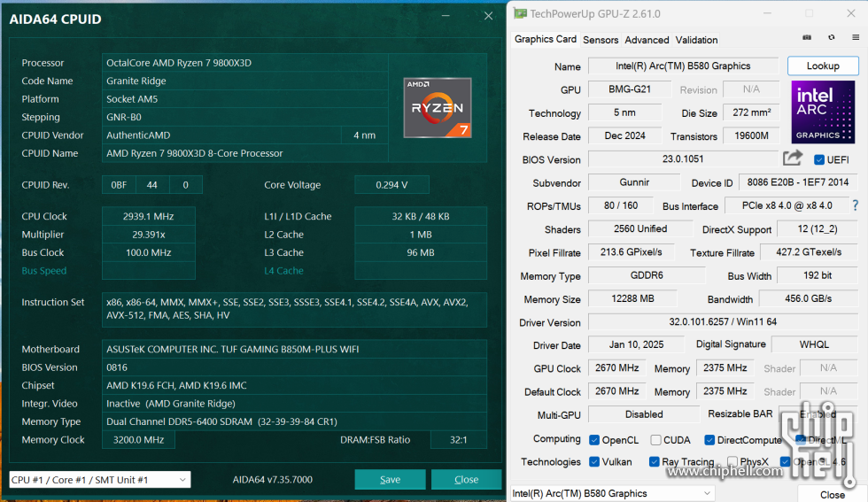Viewport: 868px width, 502px height.
Task: Toggle the UEFI checkbox
Action: click(819, 160)
